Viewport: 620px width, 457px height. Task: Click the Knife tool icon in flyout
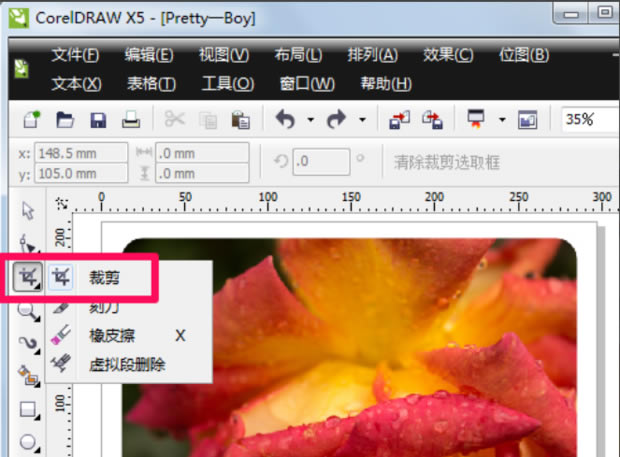pos(60,308)
